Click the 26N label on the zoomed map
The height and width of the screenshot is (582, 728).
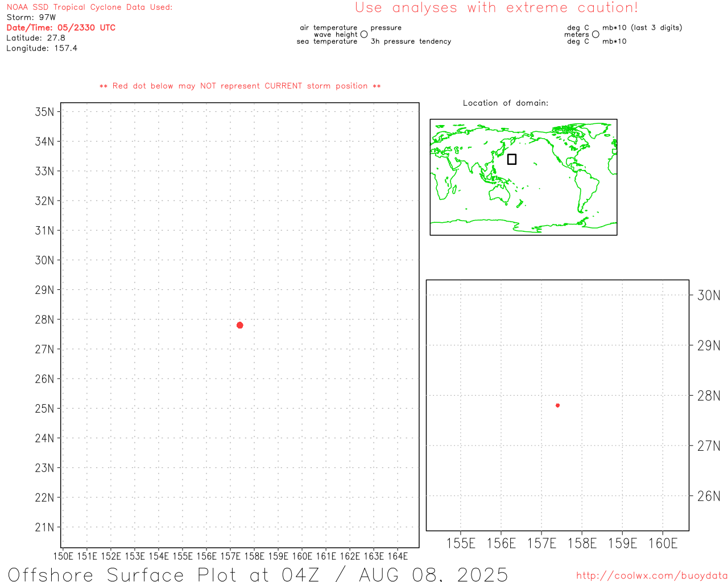[x=709, y=496]
